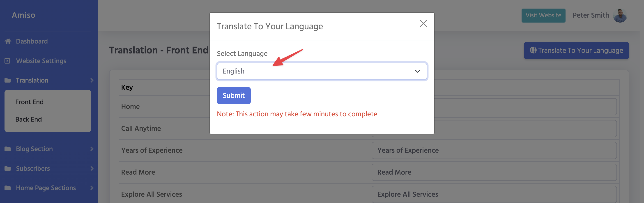The width and height of the screenshot is (644, 203).
Task: Click the globe icon on translate button
Action: click(x=533, y=50)
